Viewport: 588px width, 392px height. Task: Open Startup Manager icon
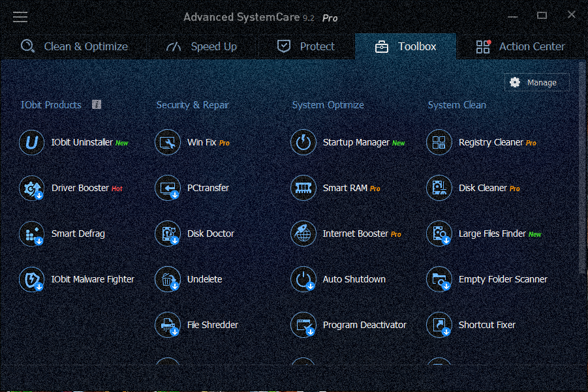[303, 142]
